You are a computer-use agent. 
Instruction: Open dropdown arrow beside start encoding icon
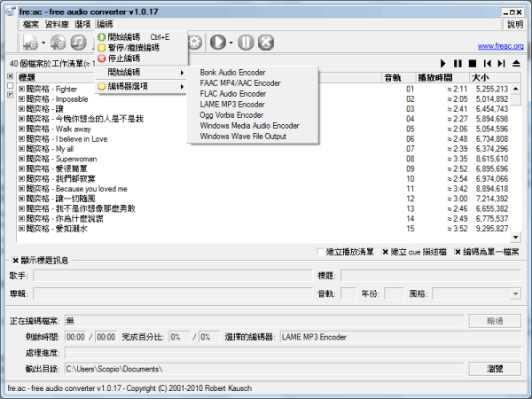231,43
